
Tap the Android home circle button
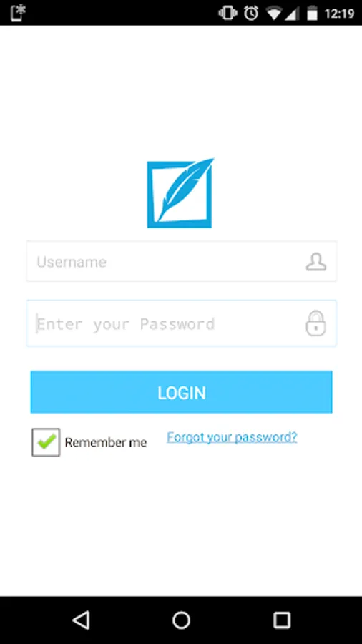point(181,620)
